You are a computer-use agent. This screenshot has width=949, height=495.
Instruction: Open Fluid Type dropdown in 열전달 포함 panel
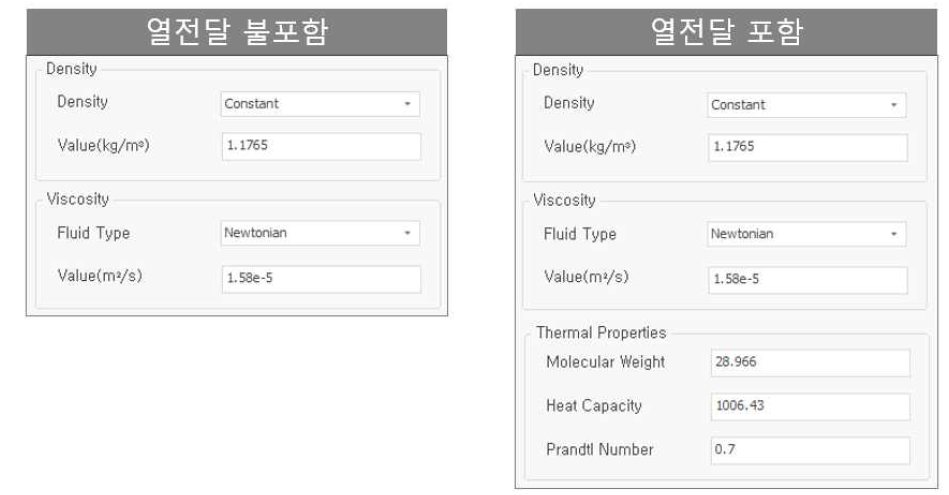[x=807, y=234]
